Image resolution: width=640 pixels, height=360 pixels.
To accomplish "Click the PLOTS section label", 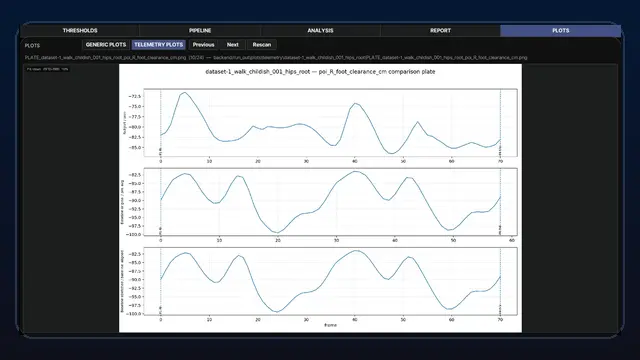I will [x=32, y=46].
